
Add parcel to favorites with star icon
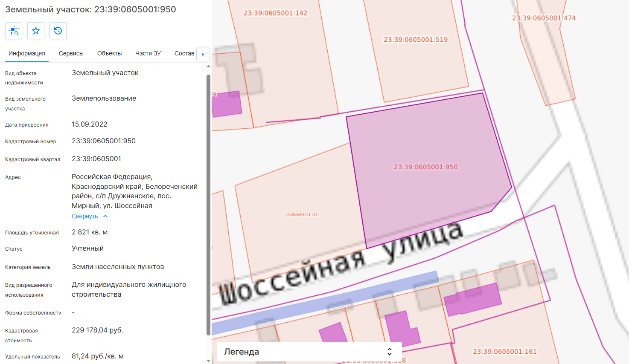(36, 31)
